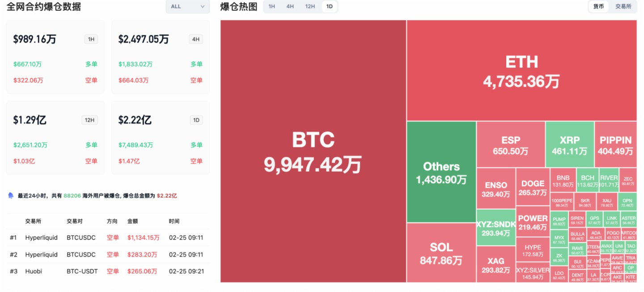Switch heatmap to the 1H timeframe
This screenshot has width=644, height=292.
(x=271, y=6)
